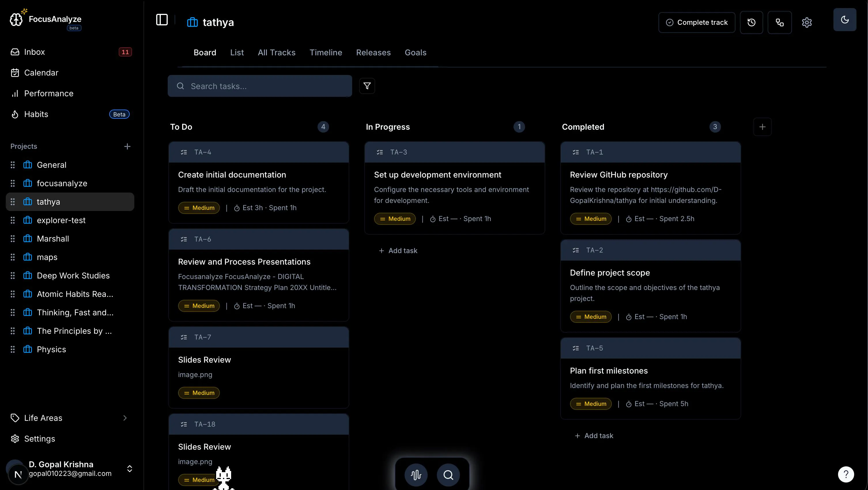The image size is (868, 490).
Task: Open the filter funnel icon
Action: point(367,86)
